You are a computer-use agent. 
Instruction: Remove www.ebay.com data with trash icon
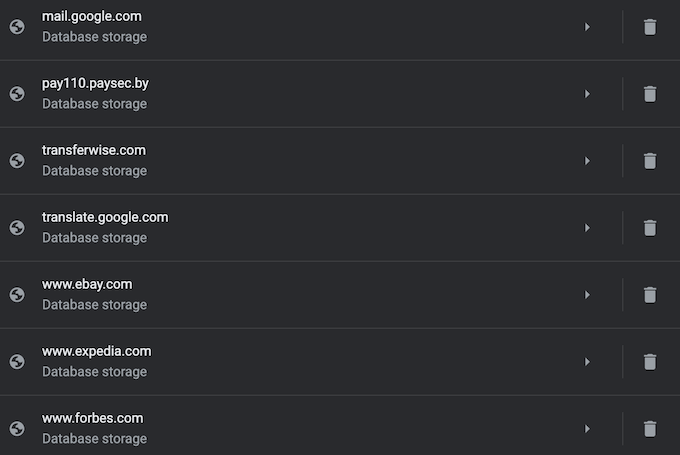point(650,295)
